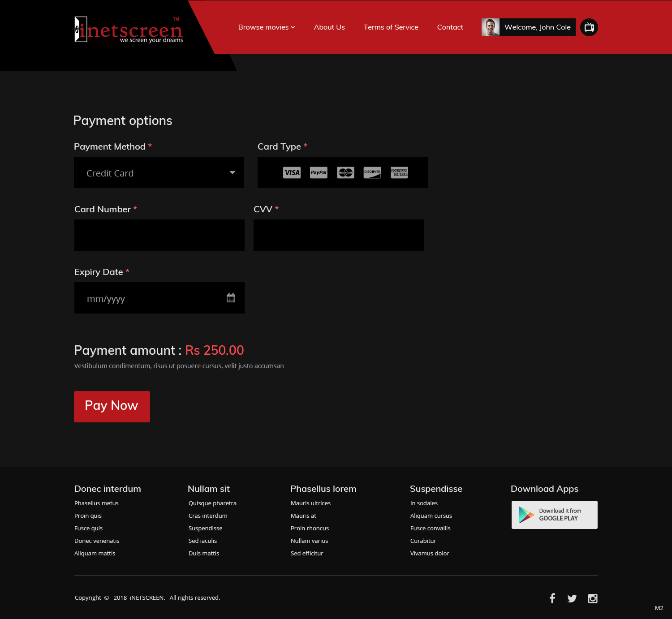Click the Pay Now button

112,406
